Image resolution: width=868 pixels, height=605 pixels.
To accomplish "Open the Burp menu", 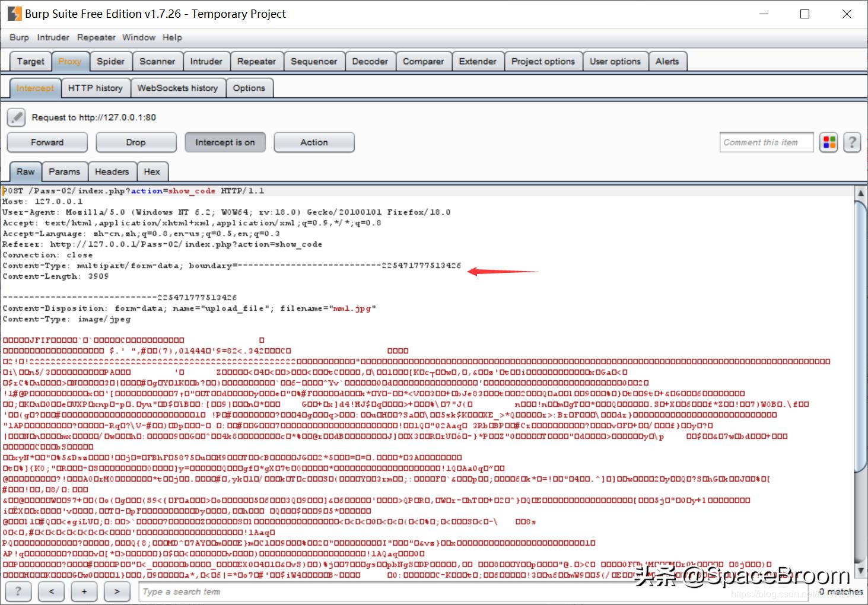I will (19, 37).
